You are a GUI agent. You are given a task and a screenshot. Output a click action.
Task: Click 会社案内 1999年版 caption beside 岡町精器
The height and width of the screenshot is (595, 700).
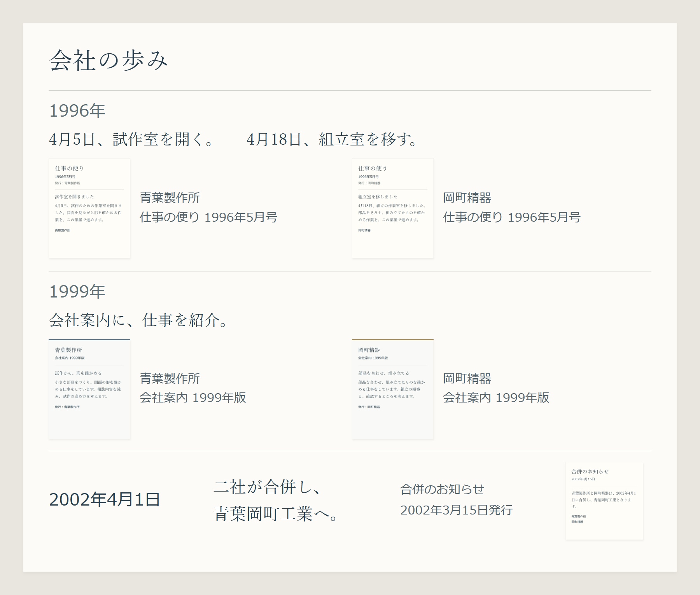[x=496, y=397]
